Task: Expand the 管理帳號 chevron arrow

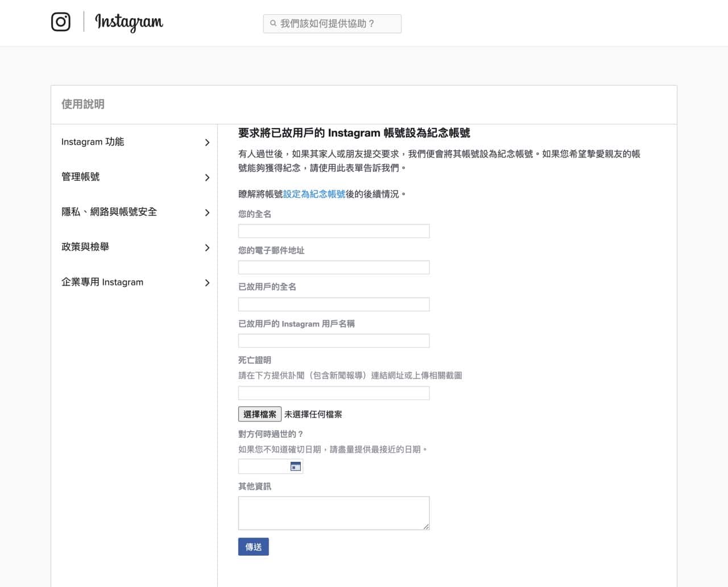Action: click(207, 177)
